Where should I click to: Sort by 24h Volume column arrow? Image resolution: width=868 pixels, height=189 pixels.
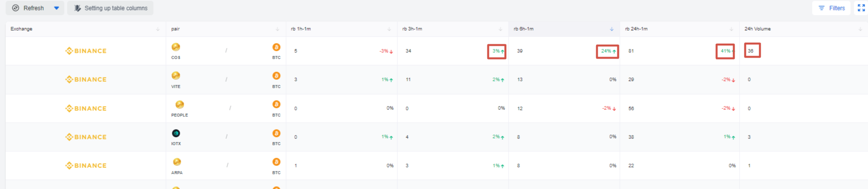click(860, 29)
